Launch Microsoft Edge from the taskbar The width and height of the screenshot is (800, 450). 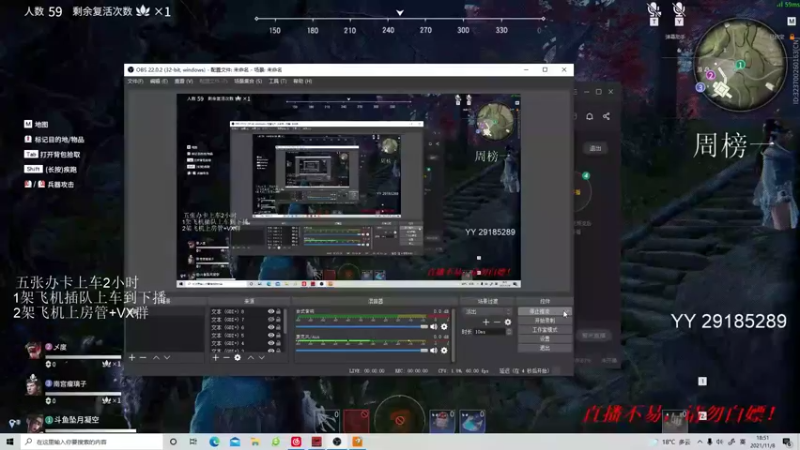point(214,441)
